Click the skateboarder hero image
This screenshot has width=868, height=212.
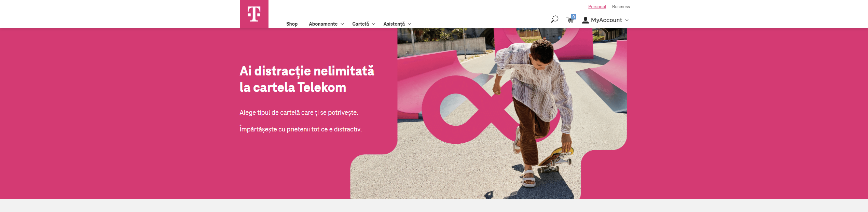tap(488, 114)
